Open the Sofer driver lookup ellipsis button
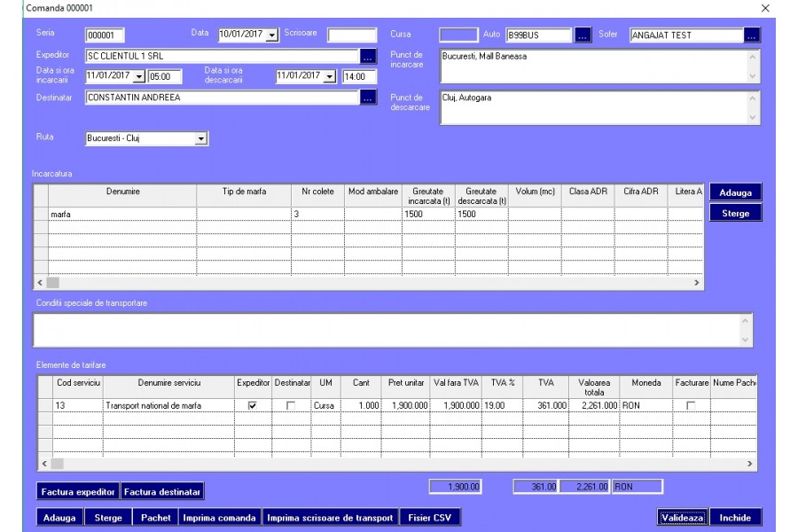The image size is (798, 532). pyautogui.click(x=752, y=35)
